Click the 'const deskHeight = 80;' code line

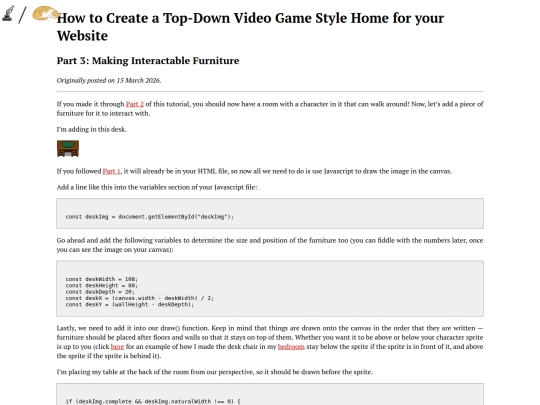pyautogui.click(x=102, y=285)
